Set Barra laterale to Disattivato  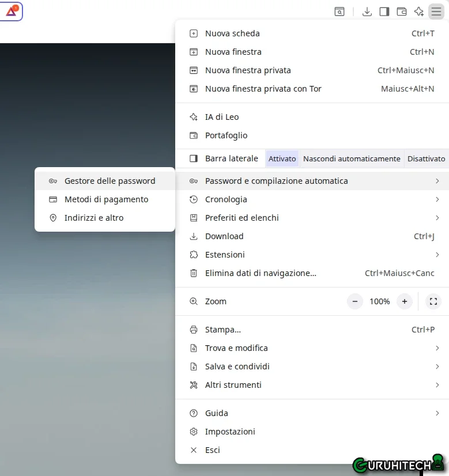pyautogui.click(x=426, y=158)
